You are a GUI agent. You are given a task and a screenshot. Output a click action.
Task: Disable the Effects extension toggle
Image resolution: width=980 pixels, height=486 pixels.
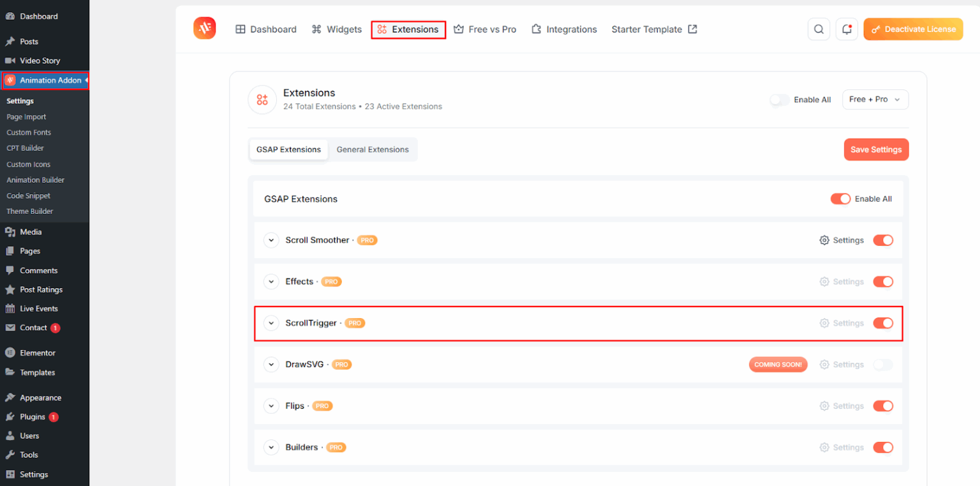[x=883, y=282]
